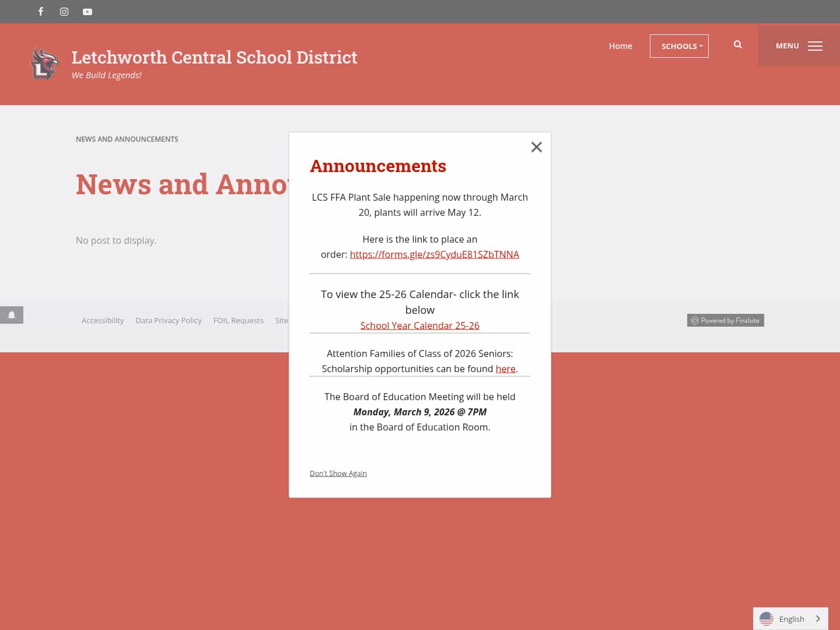
Task: Click the notification bell icon
Action: point(12,315)
